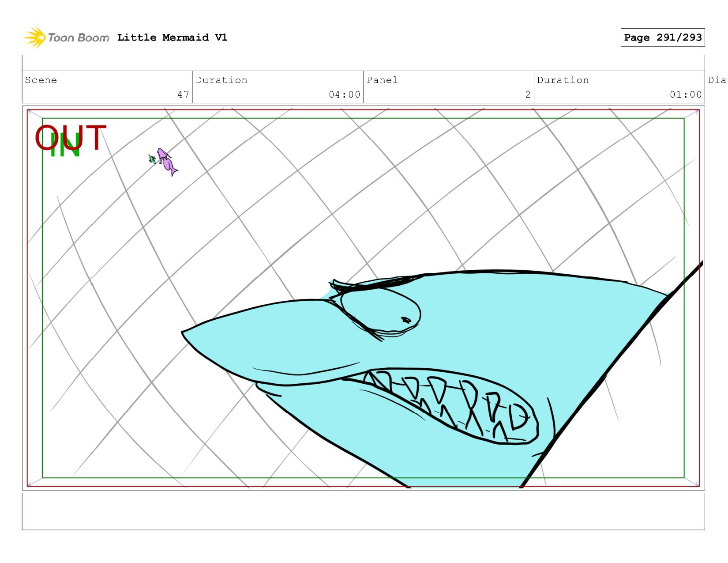Click the scene number '47'
Image resolution: width=728 pixels, height=563 pixels.
[184, 94]
